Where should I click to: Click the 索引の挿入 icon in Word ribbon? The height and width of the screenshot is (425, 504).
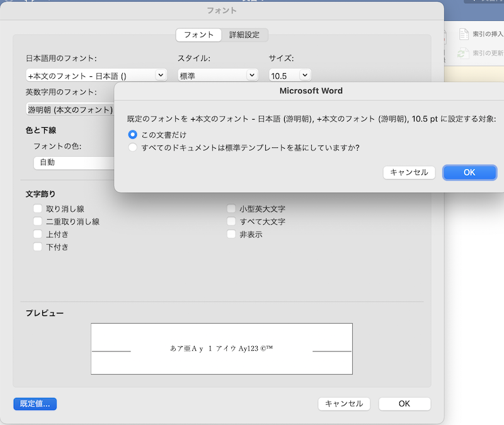pos(464,34)
